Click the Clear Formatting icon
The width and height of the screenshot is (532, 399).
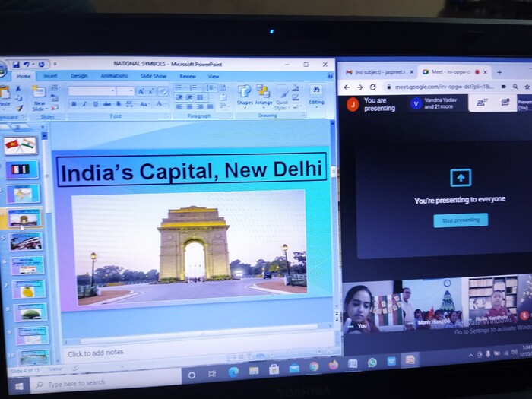click(x=163, y=91)
